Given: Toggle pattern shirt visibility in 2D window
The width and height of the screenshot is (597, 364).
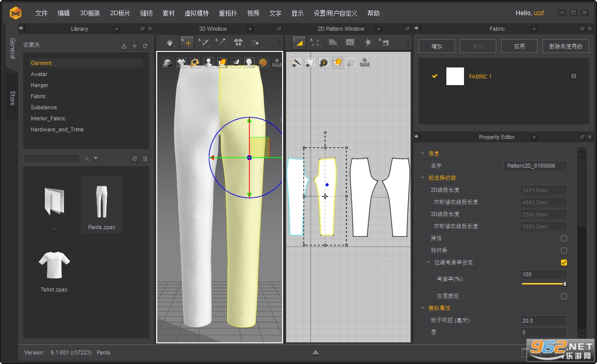Looking at the screenshot, I should 310,62.
